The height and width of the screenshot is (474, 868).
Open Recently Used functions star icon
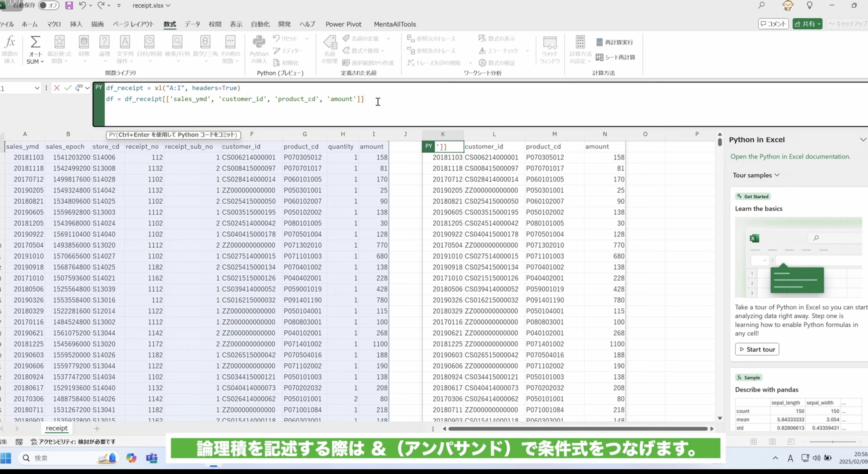59,42
